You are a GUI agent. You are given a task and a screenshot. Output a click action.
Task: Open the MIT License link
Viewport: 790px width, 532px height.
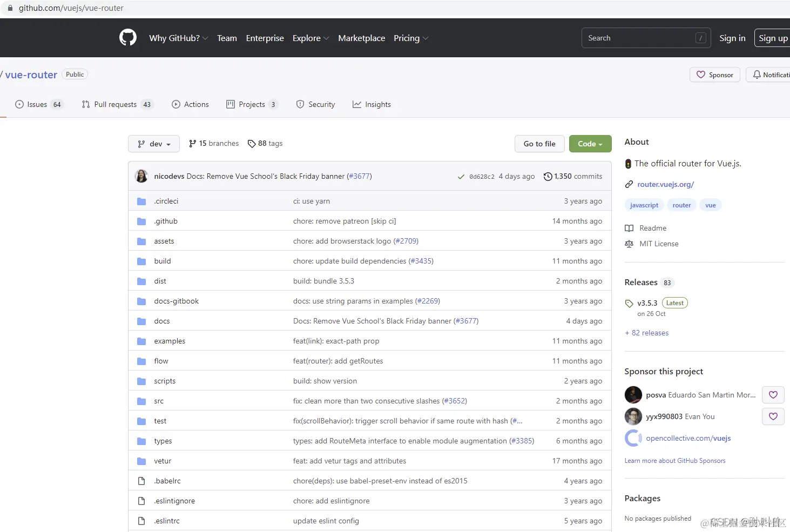(x=652, y=244)
